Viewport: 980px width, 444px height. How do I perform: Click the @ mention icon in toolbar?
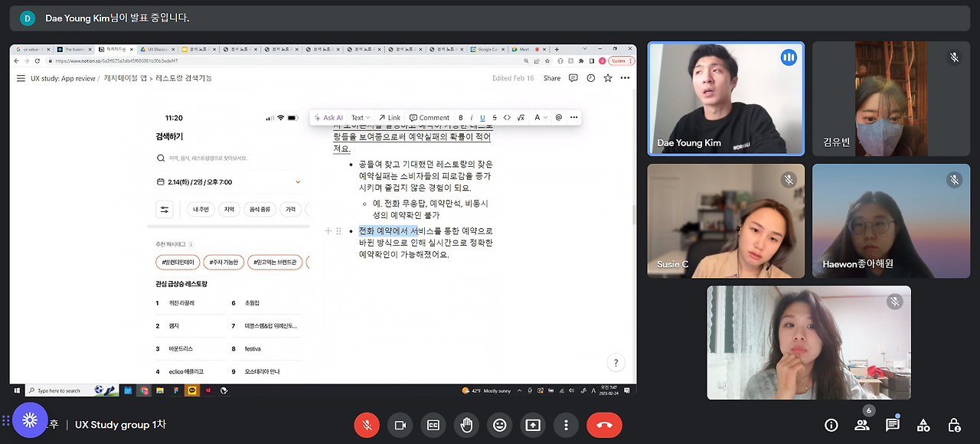click(559, 118)
